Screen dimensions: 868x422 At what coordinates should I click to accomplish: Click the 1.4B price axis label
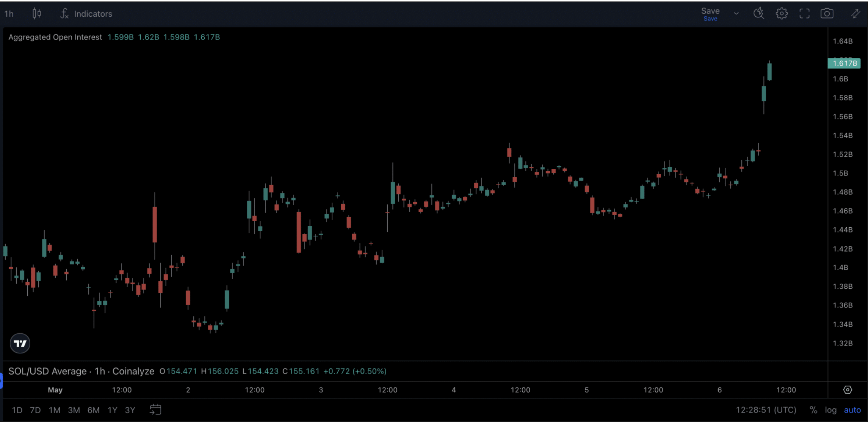(840, 267)
